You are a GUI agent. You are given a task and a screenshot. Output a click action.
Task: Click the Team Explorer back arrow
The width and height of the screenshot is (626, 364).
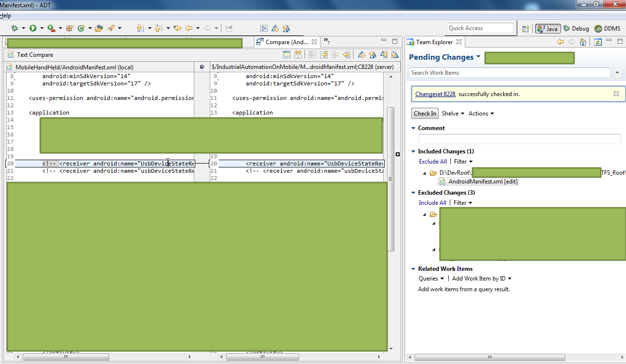click(560, 42)
